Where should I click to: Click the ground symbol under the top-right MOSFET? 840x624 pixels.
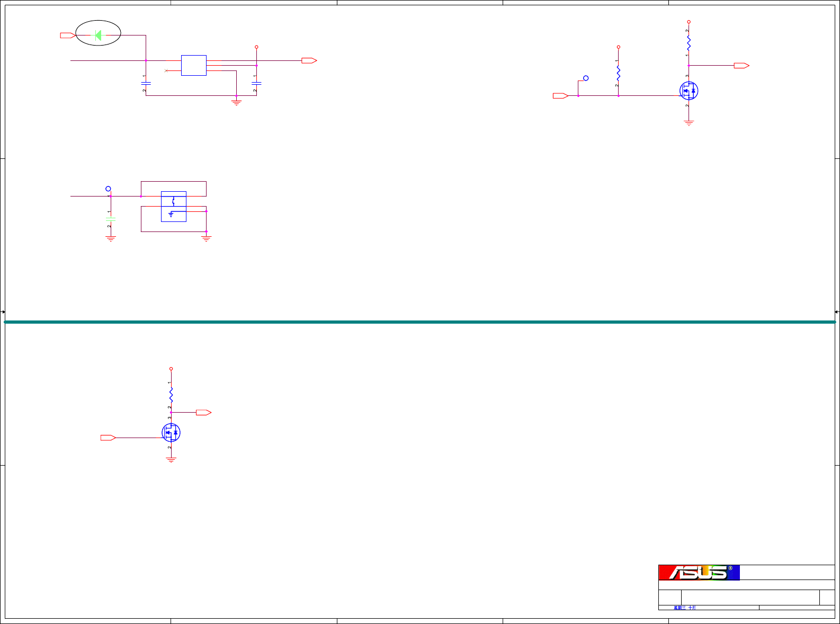click(x=689, y=123)
